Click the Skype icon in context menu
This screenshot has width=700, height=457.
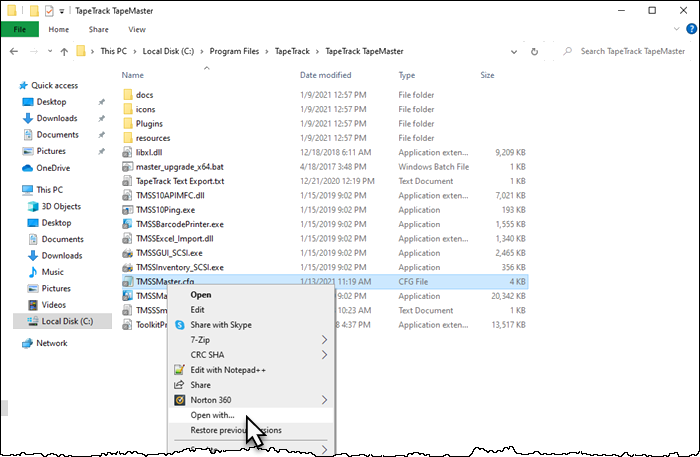pos(179,325)
